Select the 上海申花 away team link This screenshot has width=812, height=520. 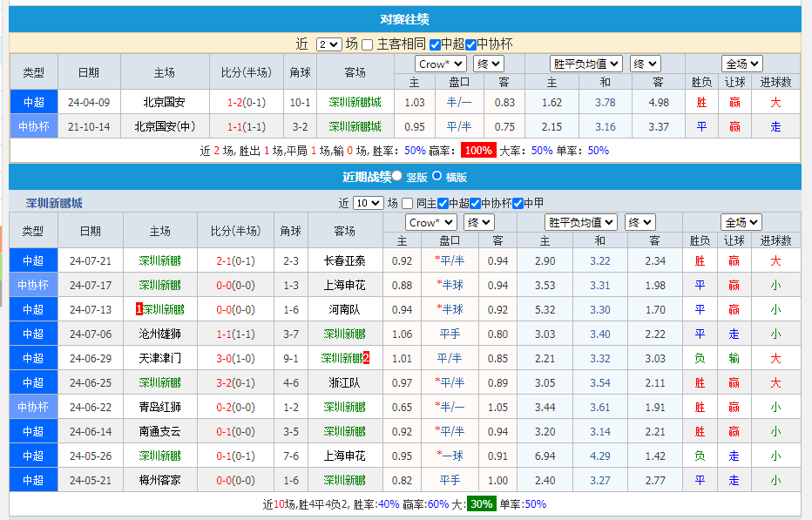point(342,284)
